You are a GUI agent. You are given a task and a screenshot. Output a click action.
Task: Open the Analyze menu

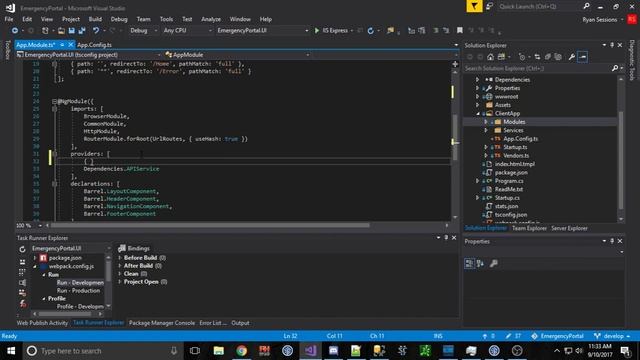pyautogui.click(x=211, y=19)
